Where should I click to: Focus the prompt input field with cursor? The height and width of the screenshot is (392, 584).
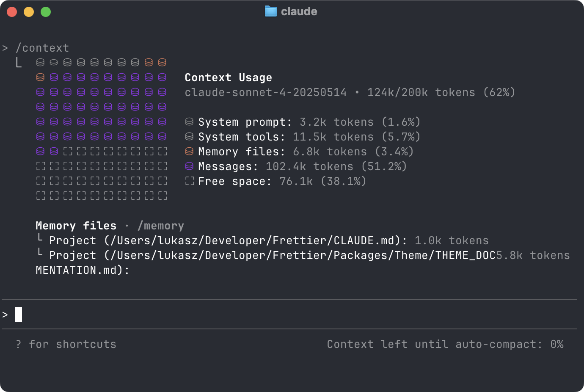tap(289, 315)
